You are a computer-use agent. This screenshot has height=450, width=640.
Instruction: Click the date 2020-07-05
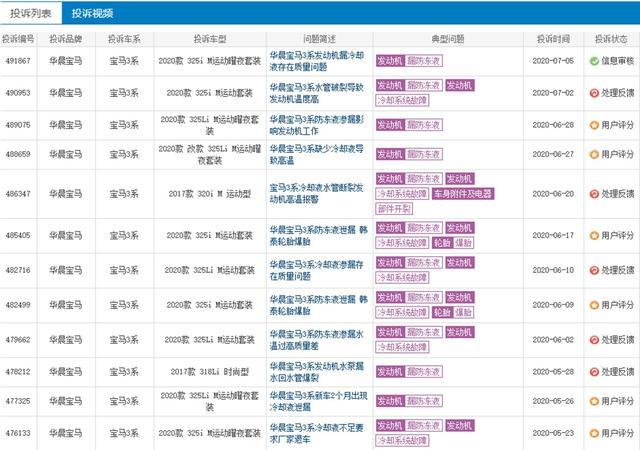pos(553,61)
